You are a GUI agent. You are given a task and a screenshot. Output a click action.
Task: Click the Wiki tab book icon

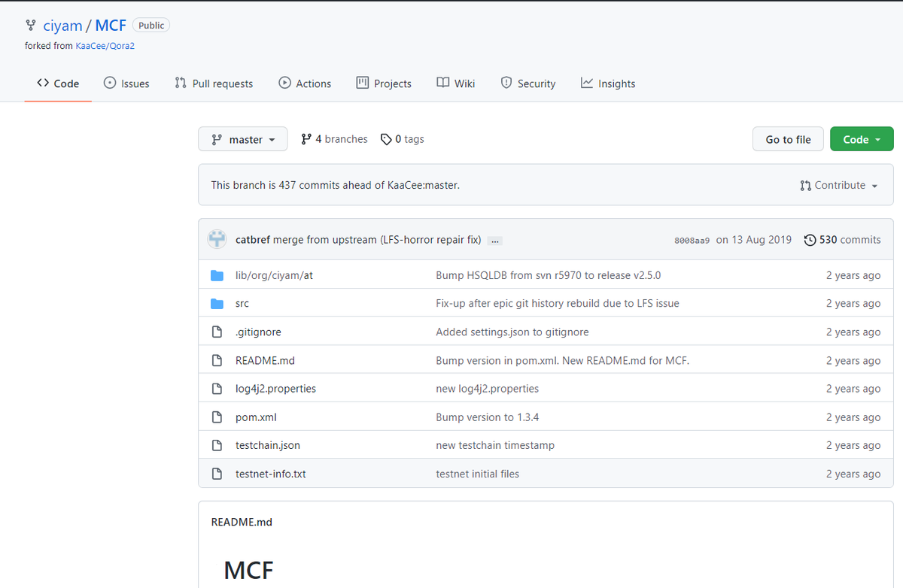(443, 83)
